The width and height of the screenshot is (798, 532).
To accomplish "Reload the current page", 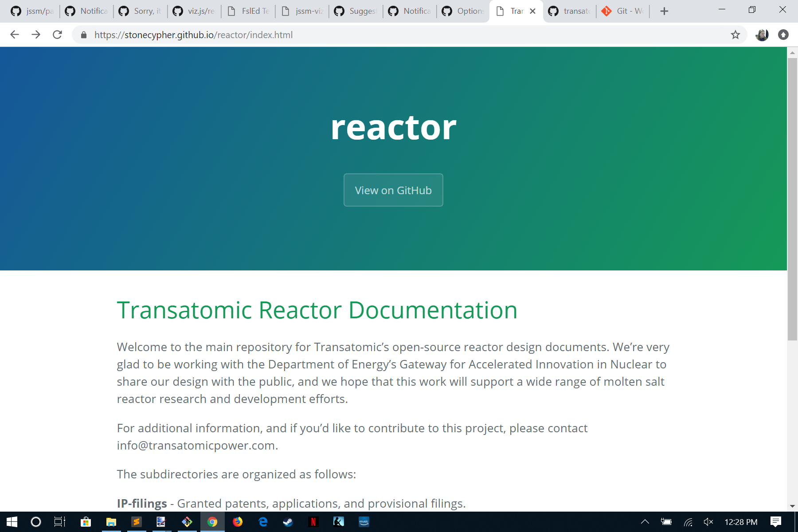I will pos(57,35).
